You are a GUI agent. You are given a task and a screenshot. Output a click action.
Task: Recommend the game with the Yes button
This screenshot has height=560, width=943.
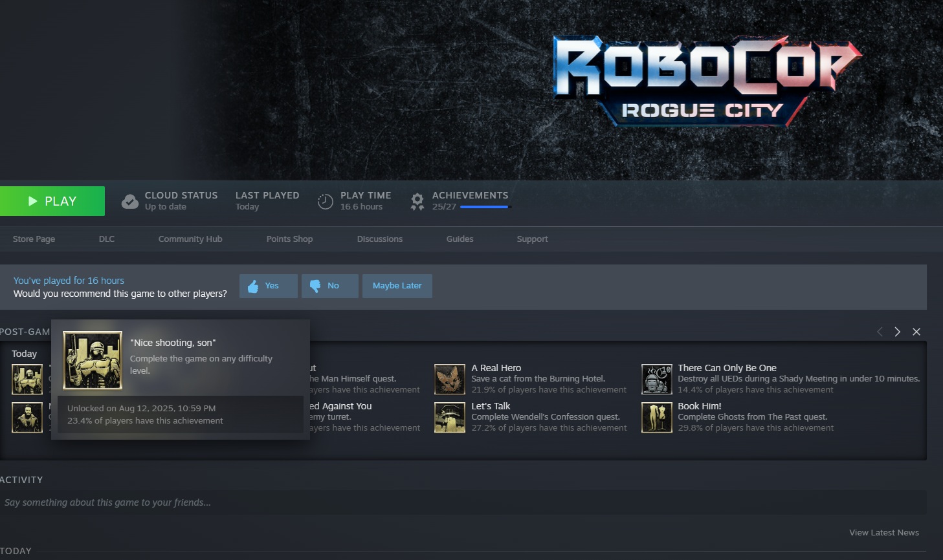point(269,286)
